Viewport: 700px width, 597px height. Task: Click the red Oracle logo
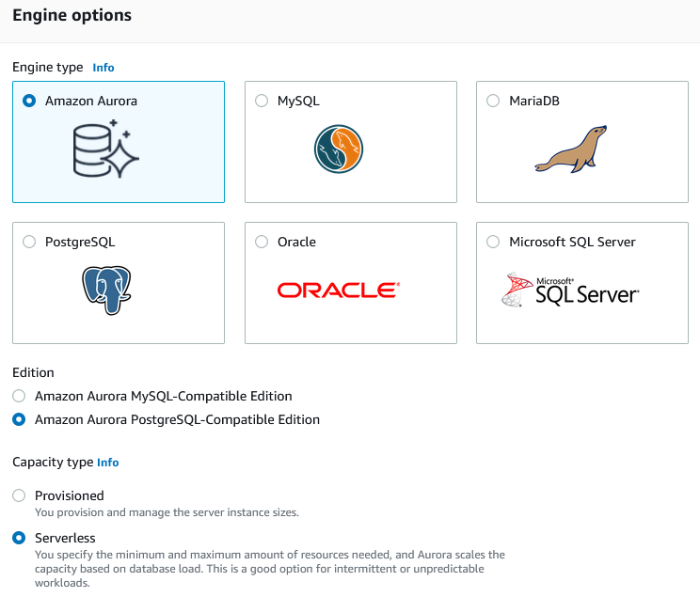[339, 291]
